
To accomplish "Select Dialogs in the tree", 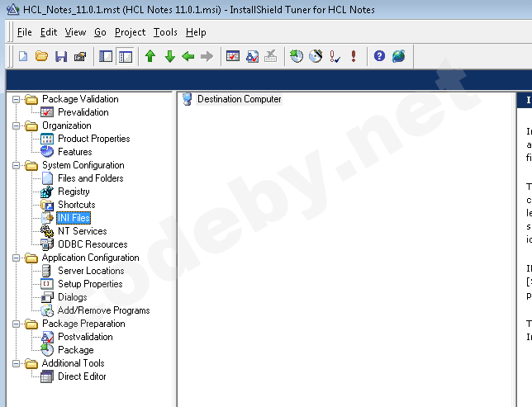I will click(72, 297).
